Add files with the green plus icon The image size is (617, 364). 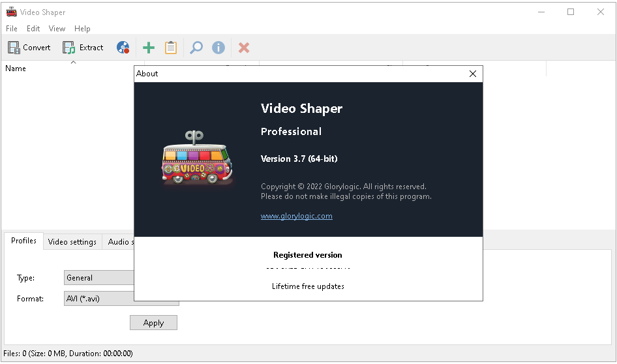pyautogui.click(x=148, y=48)
